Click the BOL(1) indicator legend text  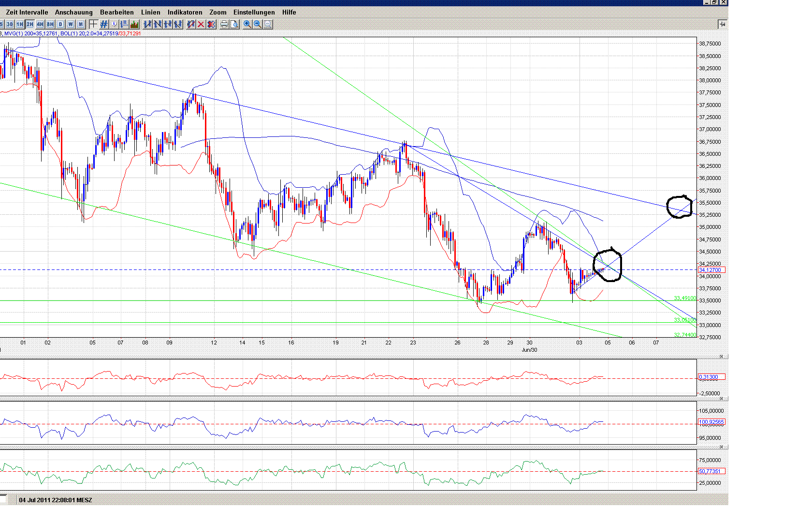click(101, 33)
